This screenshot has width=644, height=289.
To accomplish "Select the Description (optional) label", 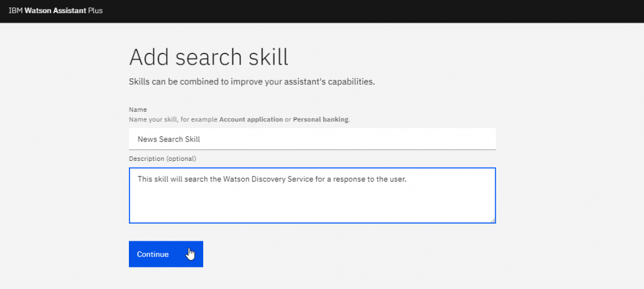I will (x=163, y=158).
